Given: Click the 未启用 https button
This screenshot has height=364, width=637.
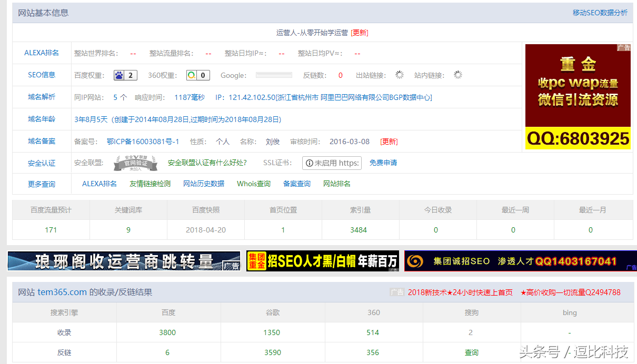Looking at the screenshot, I should 332,163.
